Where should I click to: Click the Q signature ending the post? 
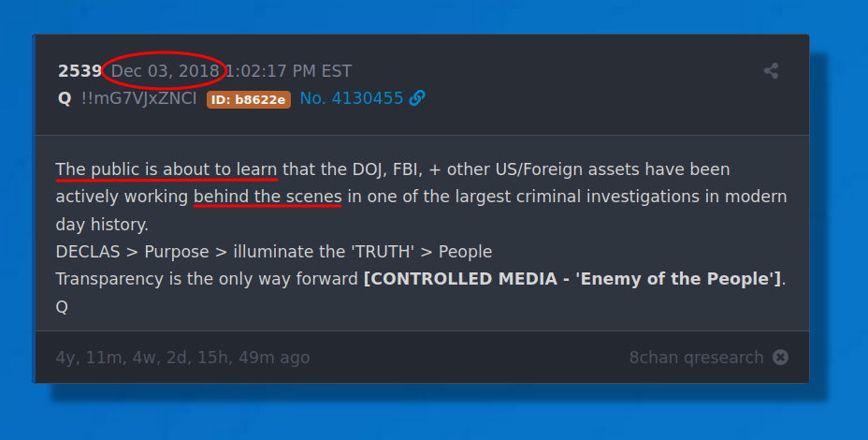(62, 306)
